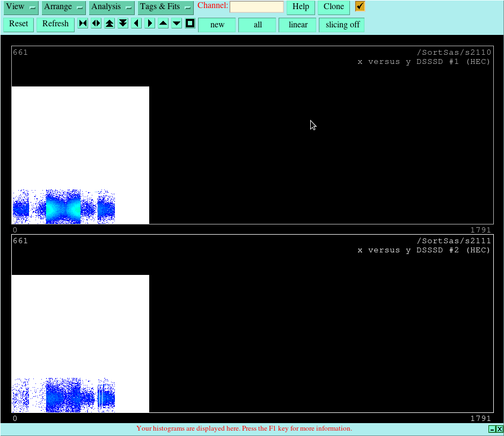This screenshot has height=436, width=504.
Task: Click 'x versus y DSSSD #1 (HEC)' label
Action: tap(423, 61)
